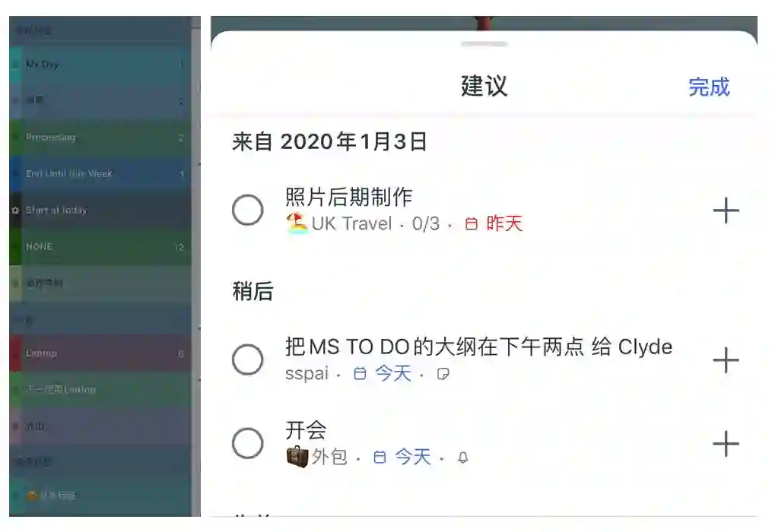Open My Day list in sidebar
The image size is (772, 532).
point(100,64)
